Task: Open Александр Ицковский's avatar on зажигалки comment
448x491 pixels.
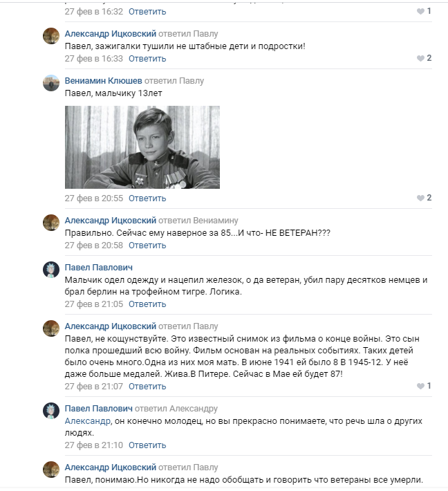Action: click(51, 36)
